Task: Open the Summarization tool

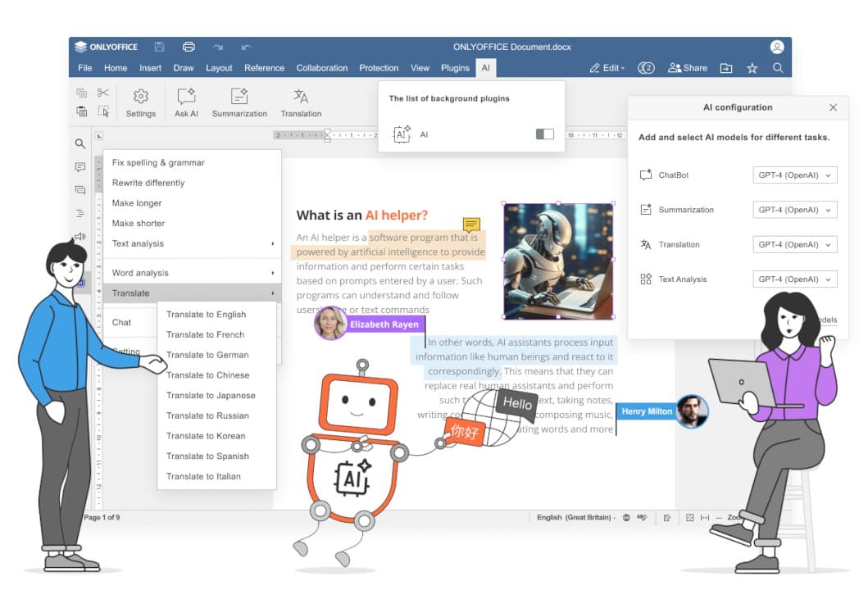Action: [239, 97]
